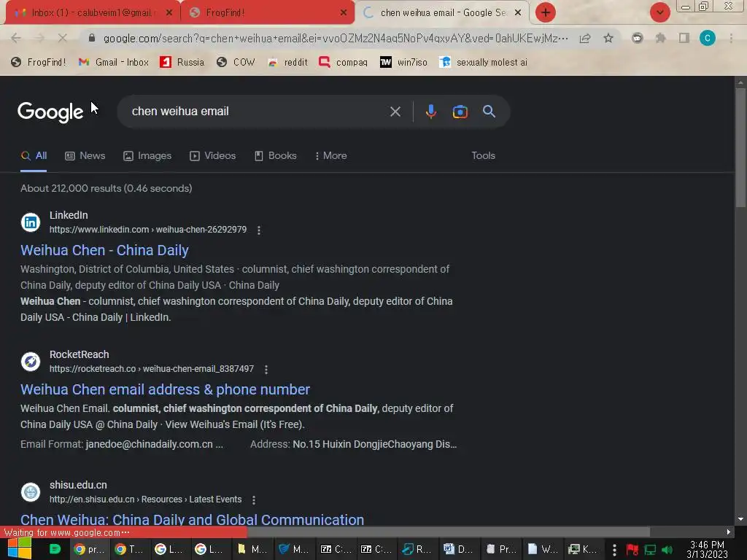Viewport: 747px width, 560px height.
Task: Open the FrogFind! bookmark
Action: pos(38,63)
